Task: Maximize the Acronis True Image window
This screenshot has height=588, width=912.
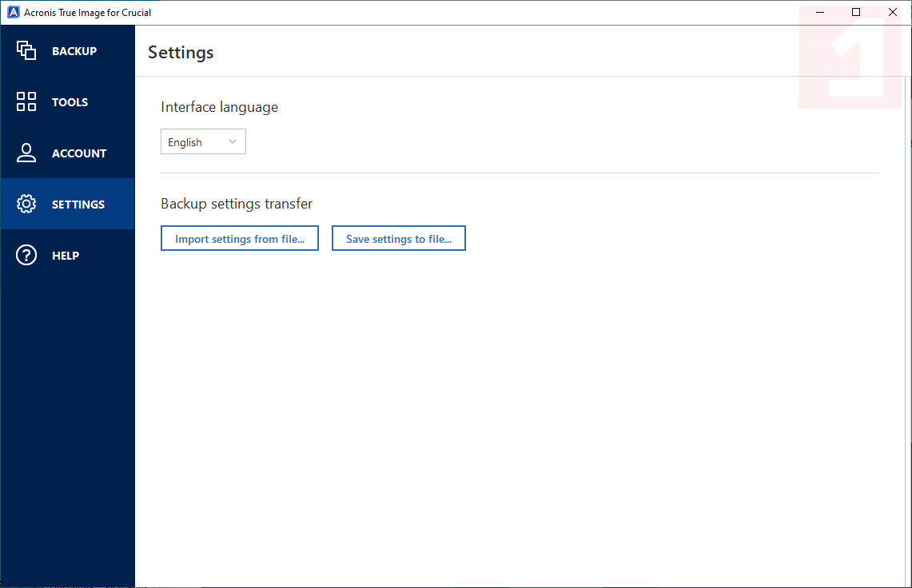Action: [856, 13]
